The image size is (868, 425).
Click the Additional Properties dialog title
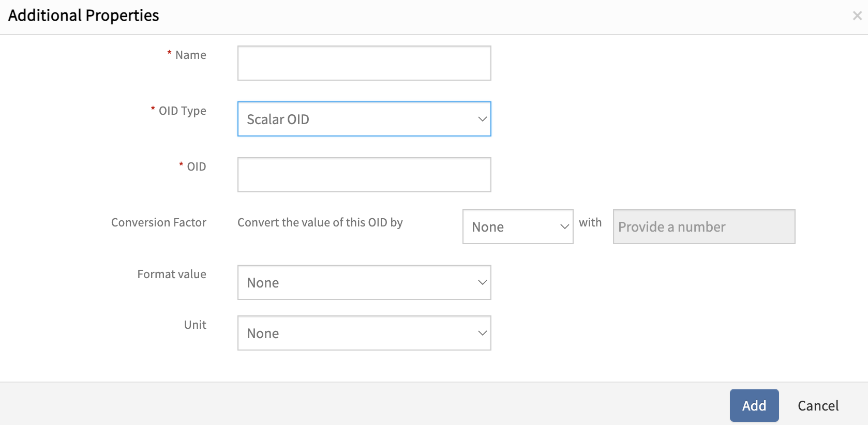(x=84, y=16)
